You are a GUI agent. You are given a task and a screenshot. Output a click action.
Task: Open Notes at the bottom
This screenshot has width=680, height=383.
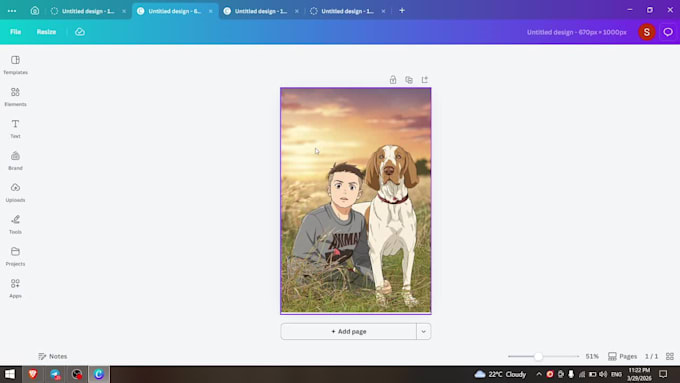coord(52,356)
